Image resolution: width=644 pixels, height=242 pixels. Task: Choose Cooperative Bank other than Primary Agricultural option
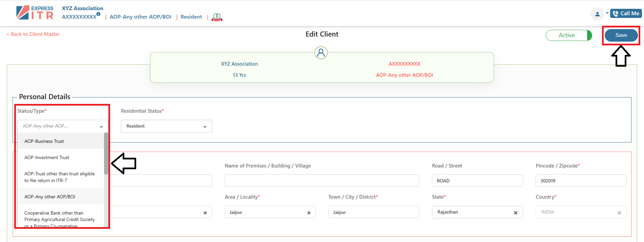tap(61, 216)
